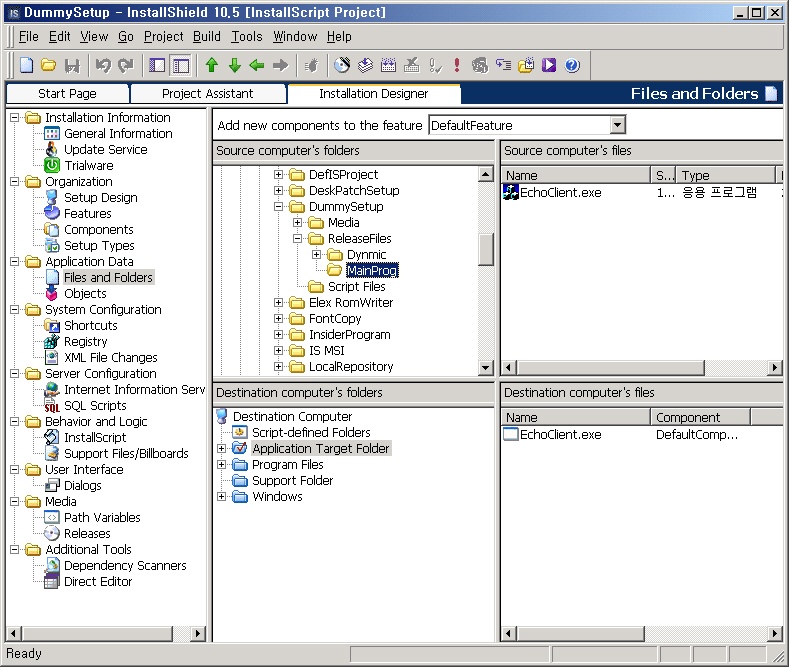Screen dimensions: 789x667
Task: Expand the Dynmic folder
Action: (317, 255)
